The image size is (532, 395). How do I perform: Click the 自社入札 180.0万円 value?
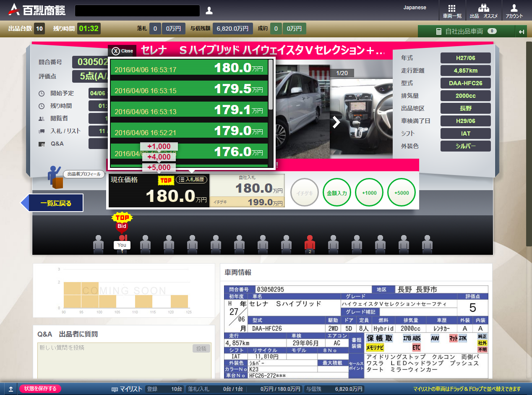pos(259,188)
